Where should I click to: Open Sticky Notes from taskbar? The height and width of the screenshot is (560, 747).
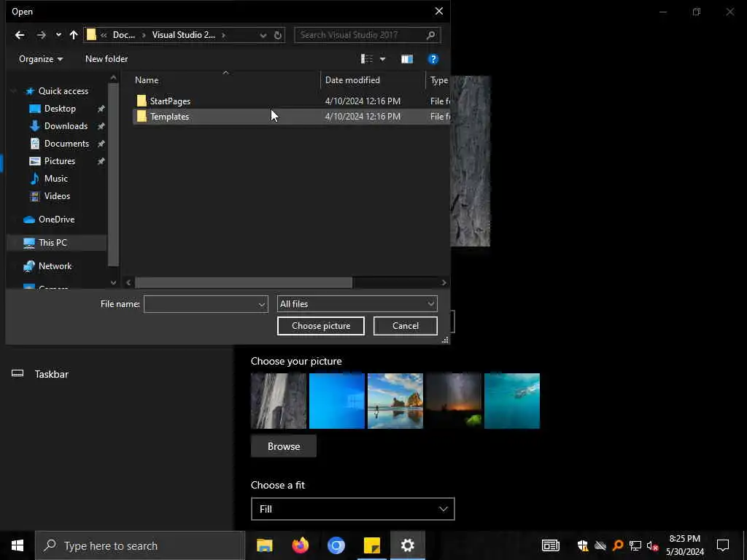(371, 545)
